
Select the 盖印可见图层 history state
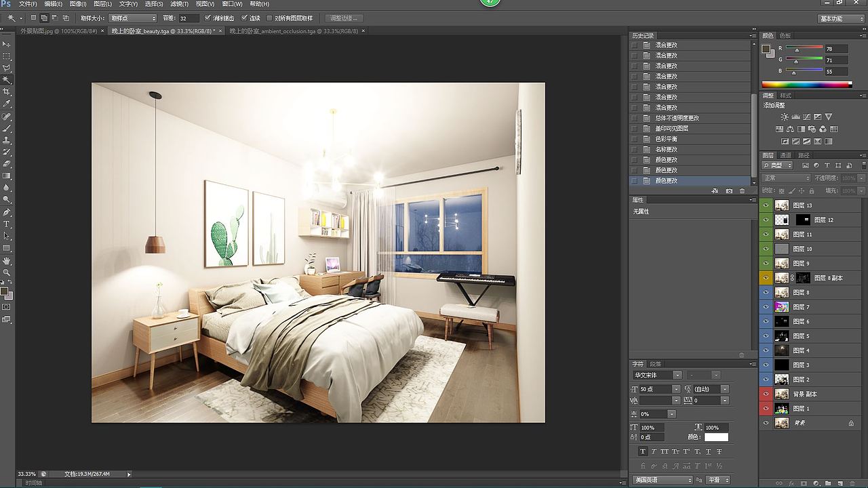point(671,128)
